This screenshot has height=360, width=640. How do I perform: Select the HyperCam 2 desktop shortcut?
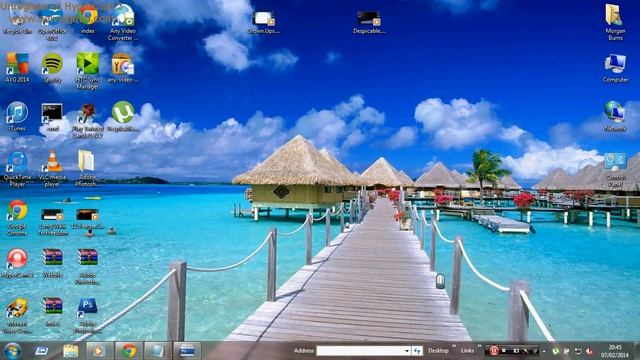click(x=17, y=263)
